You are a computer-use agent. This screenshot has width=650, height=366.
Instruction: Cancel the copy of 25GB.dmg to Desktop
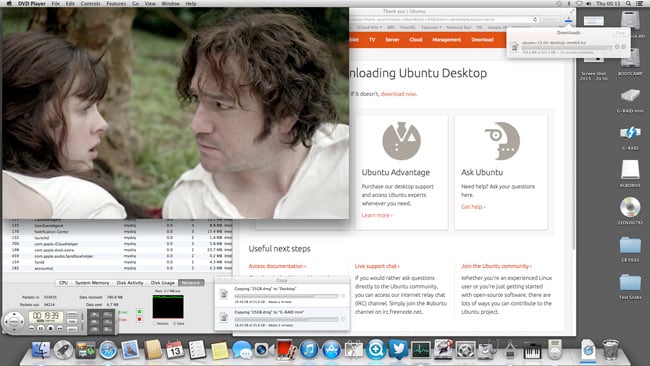pyautogui.click(x=342, y=296)
